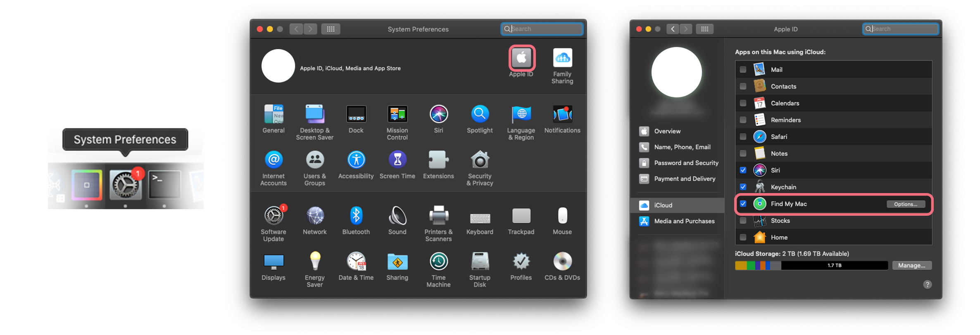Screen dimensions: 980x335
Task: Open Extensions preferences
Action: (x=439, y=160)
